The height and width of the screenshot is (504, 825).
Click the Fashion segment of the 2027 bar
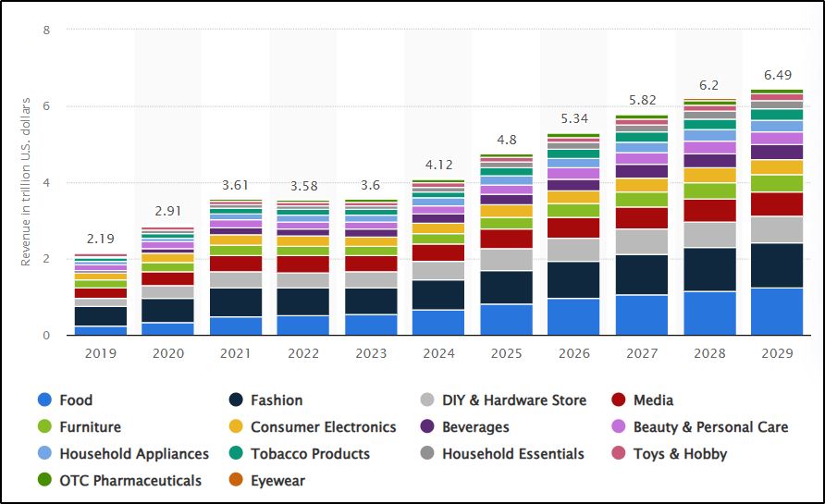(x=641, y=275)
